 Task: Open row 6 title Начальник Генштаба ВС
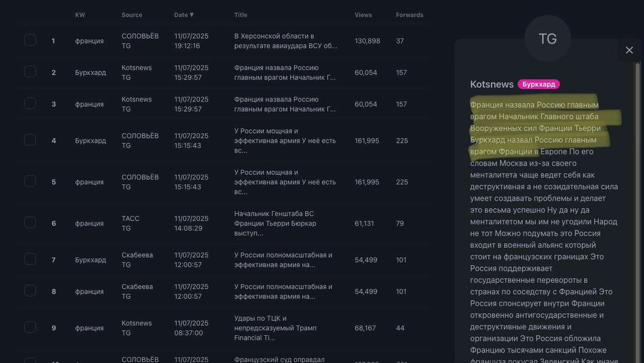pyautogui.click(x=275, y=223)
